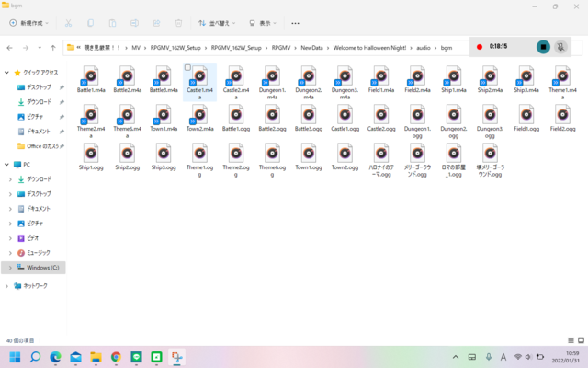Select file Town2.m4a
The width and height of the screenshot is (588, 368).
[x=200, y=119]
